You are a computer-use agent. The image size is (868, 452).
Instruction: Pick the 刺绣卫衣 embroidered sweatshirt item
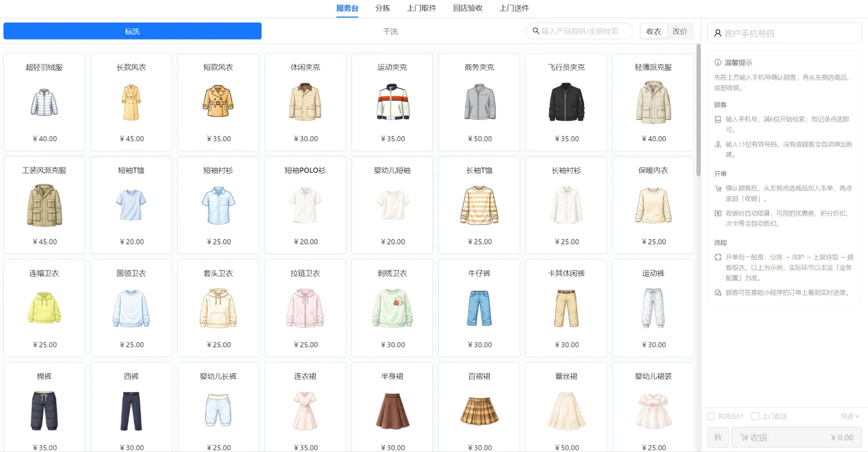point(392,308)
